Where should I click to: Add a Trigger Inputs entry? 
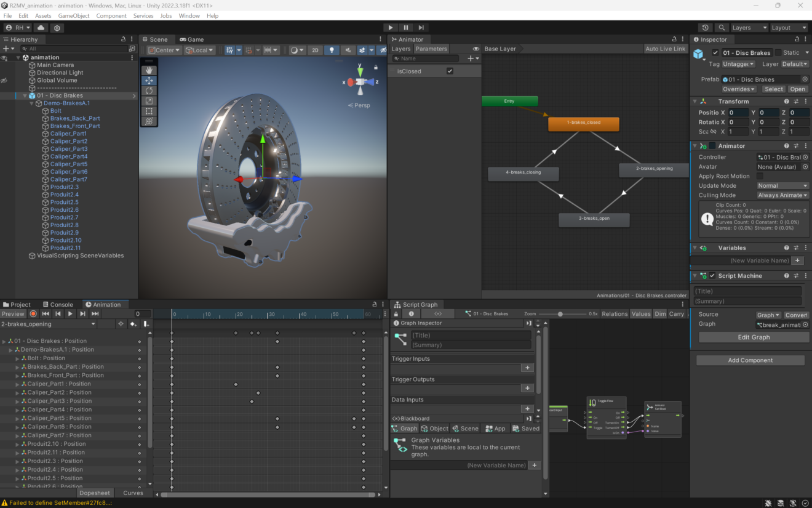click(x=527, y=368)
